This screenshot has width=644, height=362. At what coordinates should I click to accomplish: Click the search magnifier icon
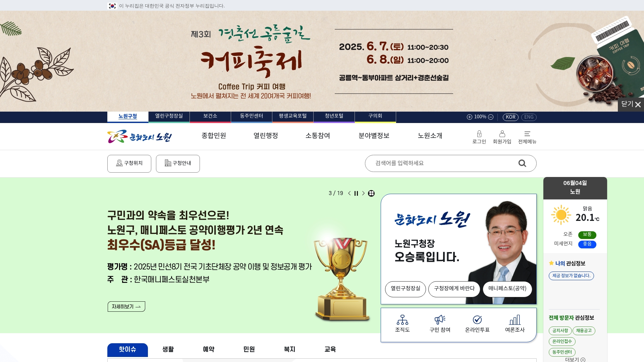[522, 163]
